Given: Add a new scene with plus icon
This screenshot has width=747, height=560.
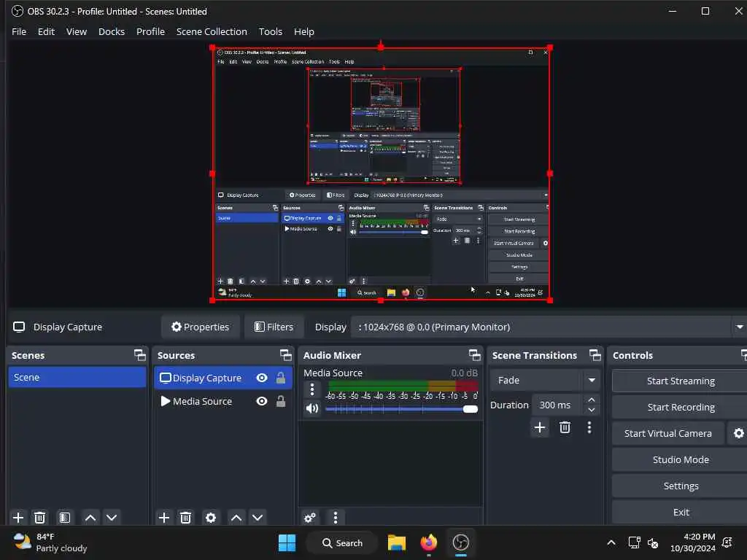Looking at the screenshot, I should coord(18,518).
